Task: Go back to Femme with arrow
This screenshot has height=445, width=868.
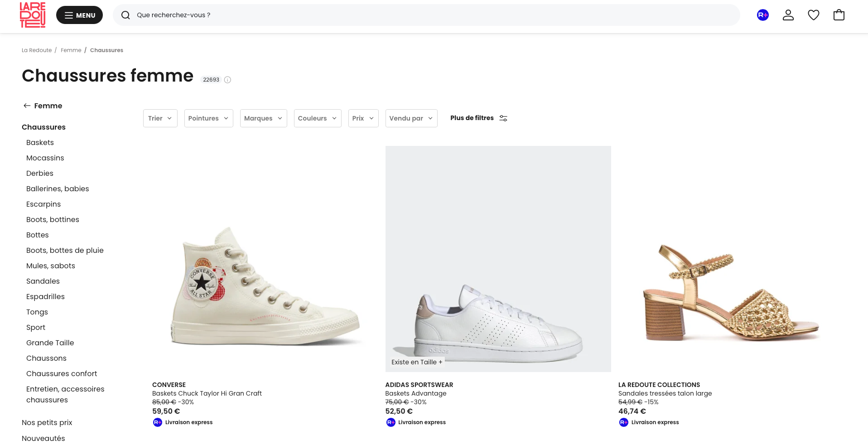Action: (43, 106)
